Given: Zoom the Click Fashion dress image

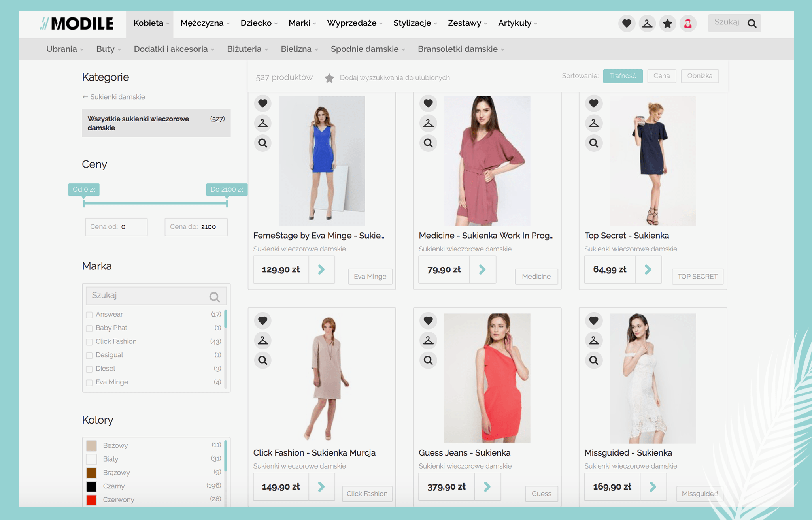Looking at the screenshot, I should point(263,360).
